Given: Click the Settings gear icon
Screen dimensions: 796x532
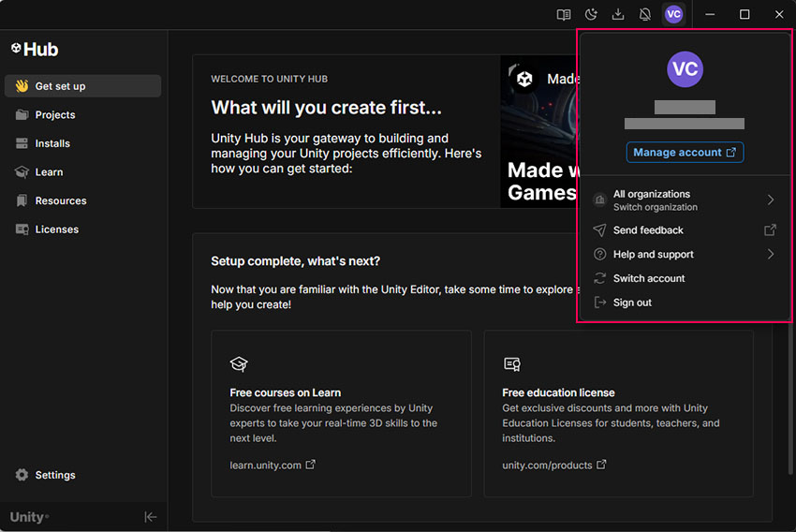Looking at the screenshot, I should coord(22,475).
